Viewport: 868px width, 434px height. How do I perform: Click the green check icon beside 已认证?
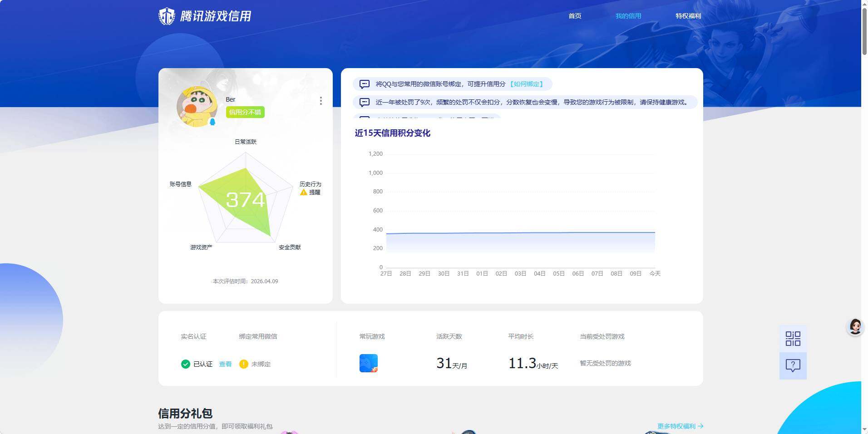[185, 364]
